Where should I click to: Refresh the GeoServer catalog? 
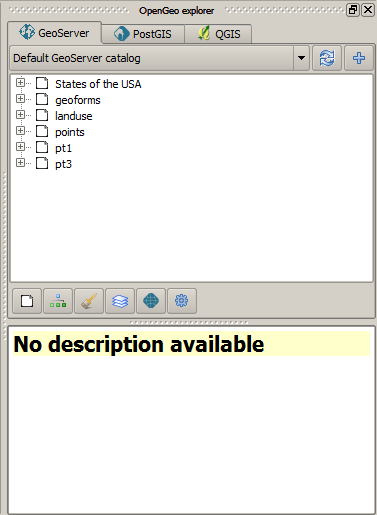[327, 58]
